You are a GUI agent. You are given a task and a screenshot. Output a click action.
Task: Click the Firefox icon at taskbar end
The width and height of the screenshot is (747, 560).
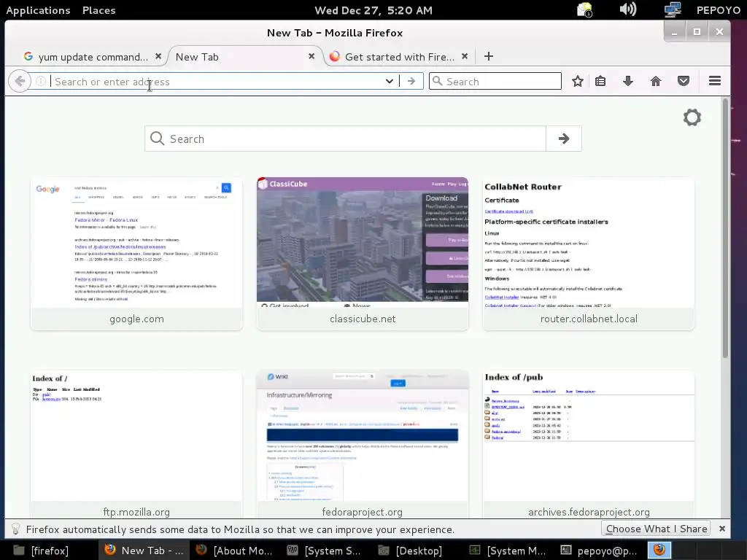pyautogui.click(x=659, y=550)
